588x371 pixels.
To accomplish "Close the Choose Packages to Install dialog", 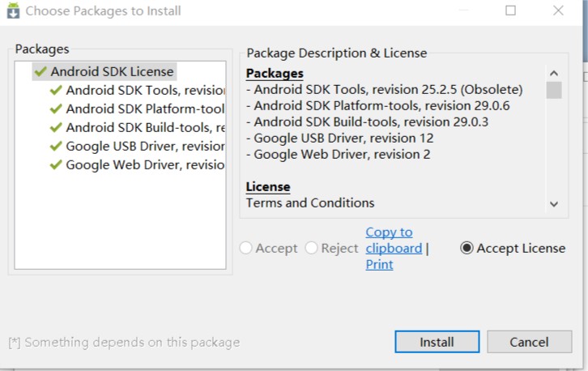I will (x=558, y=11).
